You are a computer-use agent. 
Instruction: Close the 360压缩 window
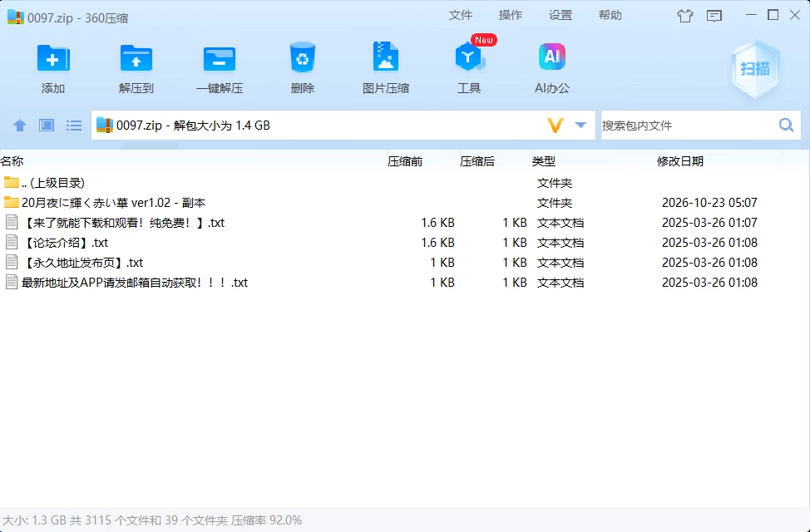(x=795, y=15)
